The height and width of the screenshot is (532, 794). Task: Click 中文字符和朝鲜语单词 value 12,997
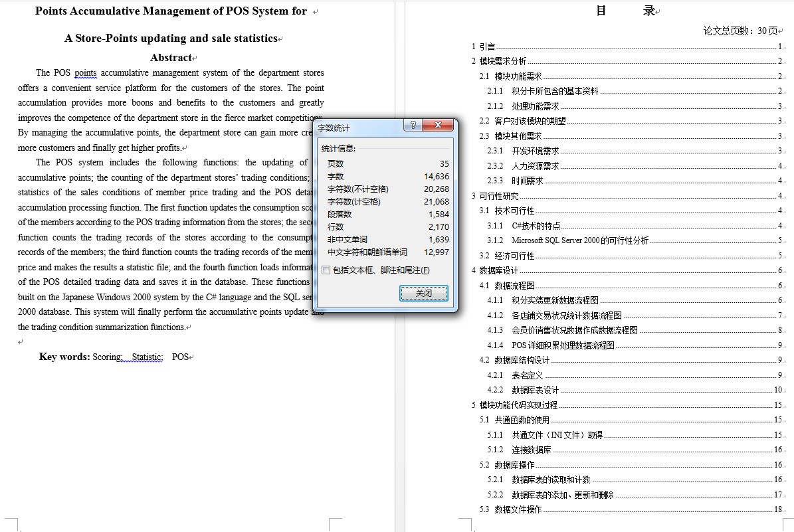pyautogui.click(x=437, y=252)
